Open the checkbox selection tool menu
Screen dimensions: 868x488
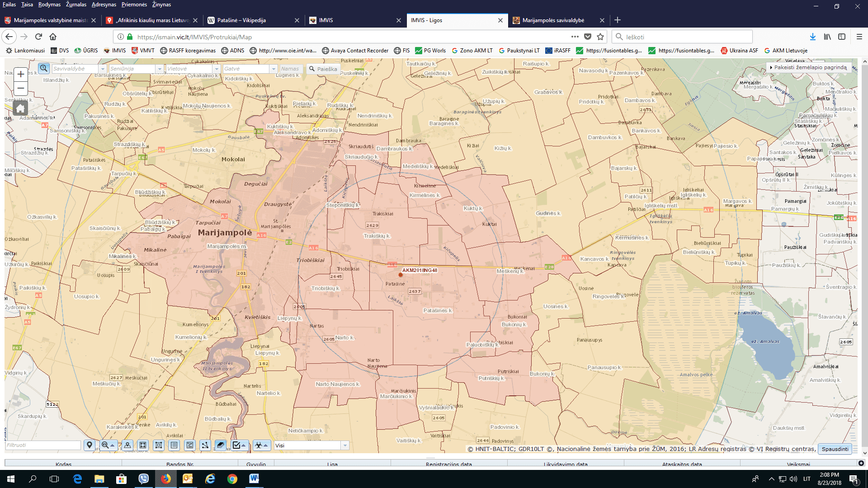240,445
